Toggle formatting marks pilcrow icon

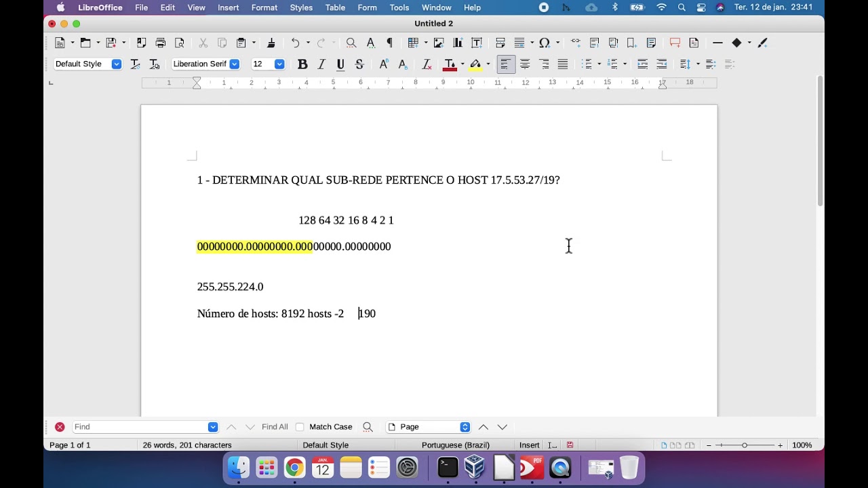click(x=390, y=43)
